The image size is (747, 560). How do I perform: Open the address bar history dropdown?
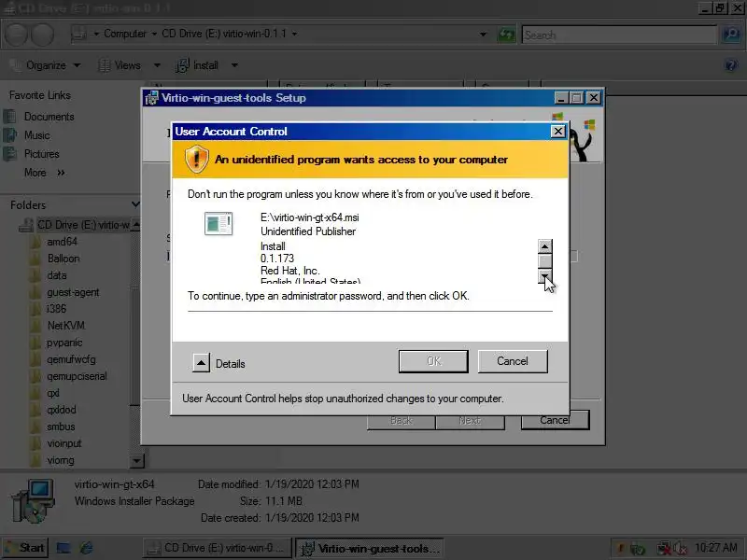coord(483,34)
